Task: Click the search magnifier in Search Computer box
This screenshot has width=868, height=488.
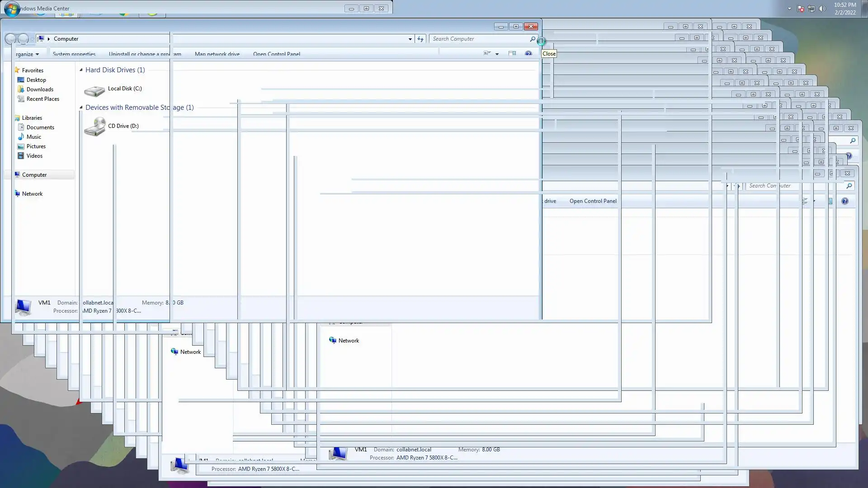Action: [533, 39]
